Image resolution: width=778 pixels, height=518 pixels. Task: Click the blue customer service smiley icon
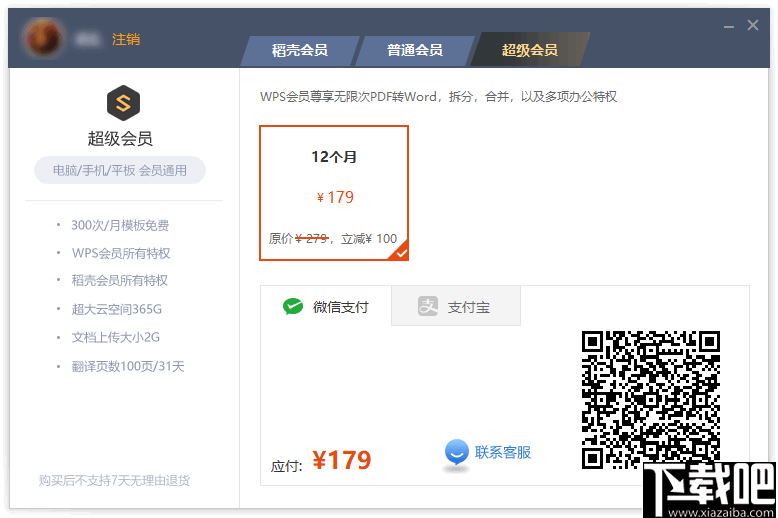coord(456,453)
